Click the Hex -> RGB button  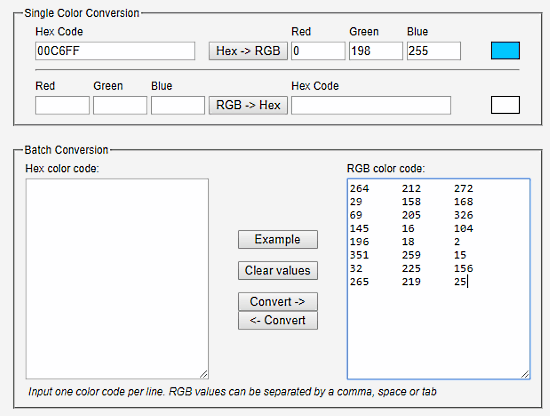[x=248, y=51]
